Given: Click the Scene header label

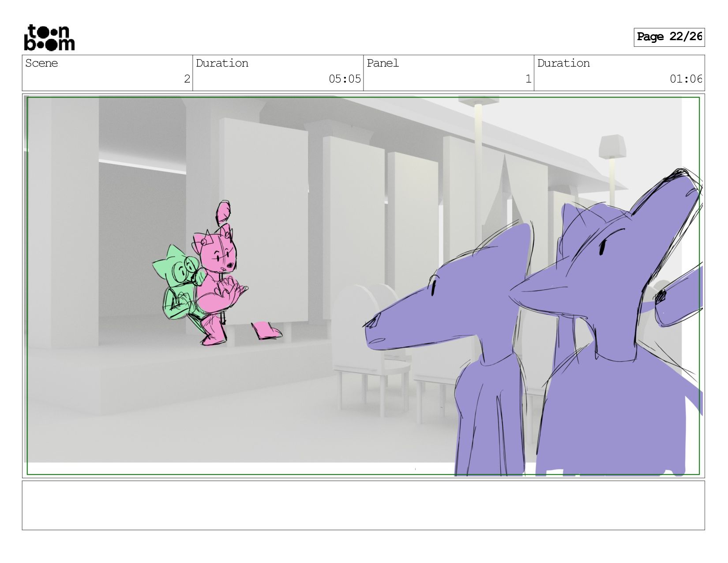Looking at the screenshot, I should coord(41,63).
